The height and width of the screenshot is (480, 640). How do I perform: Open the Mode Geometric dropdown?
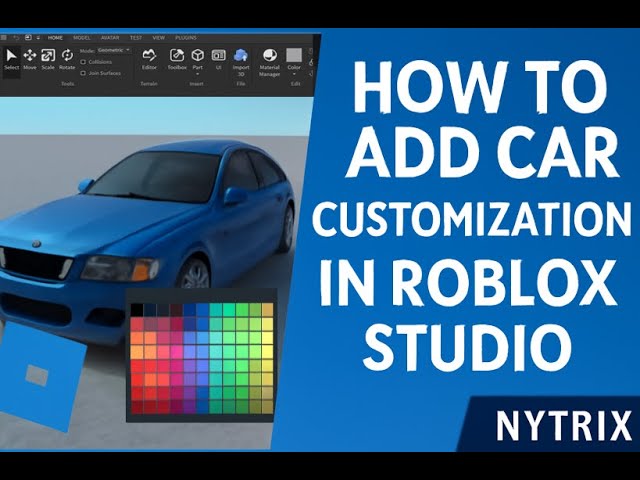pyautogui.click(x=114, y=50)
